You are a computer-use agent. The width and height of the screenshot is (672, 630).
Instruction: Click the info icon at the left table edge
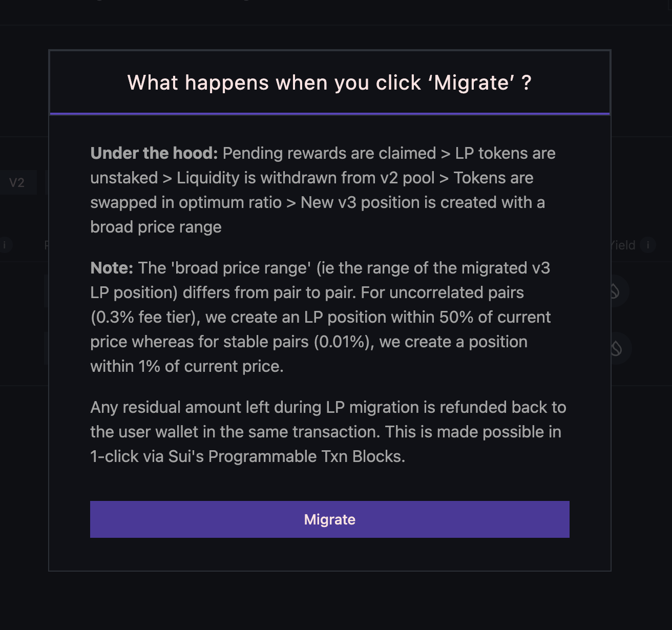tap(5, 245)
